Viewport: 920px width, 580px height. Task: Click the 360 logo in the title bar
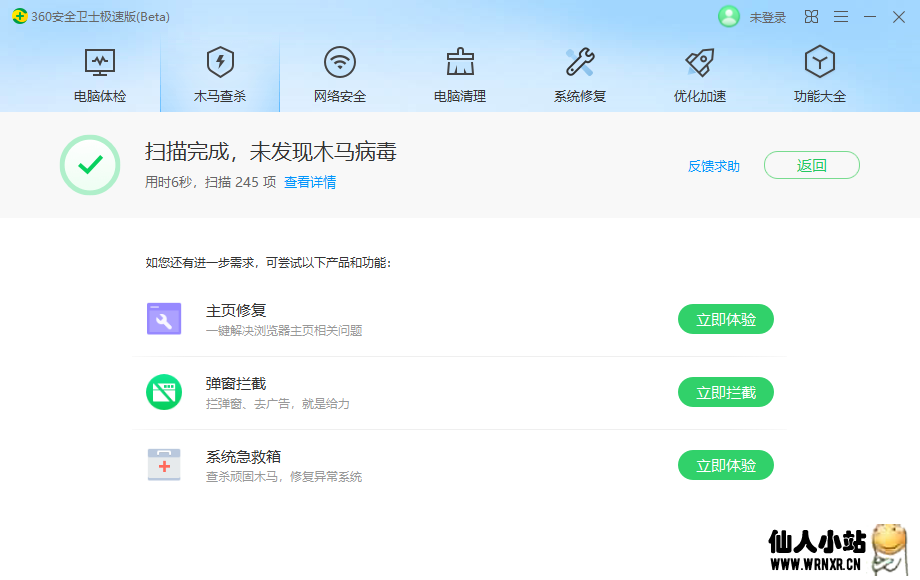pos(20,16)
